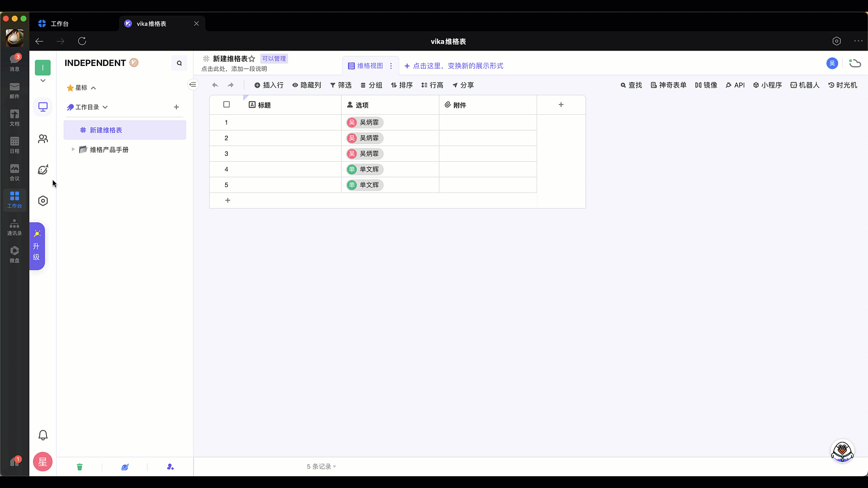Expand 工作目录 (Work Directory) tree

click(105, 107)
